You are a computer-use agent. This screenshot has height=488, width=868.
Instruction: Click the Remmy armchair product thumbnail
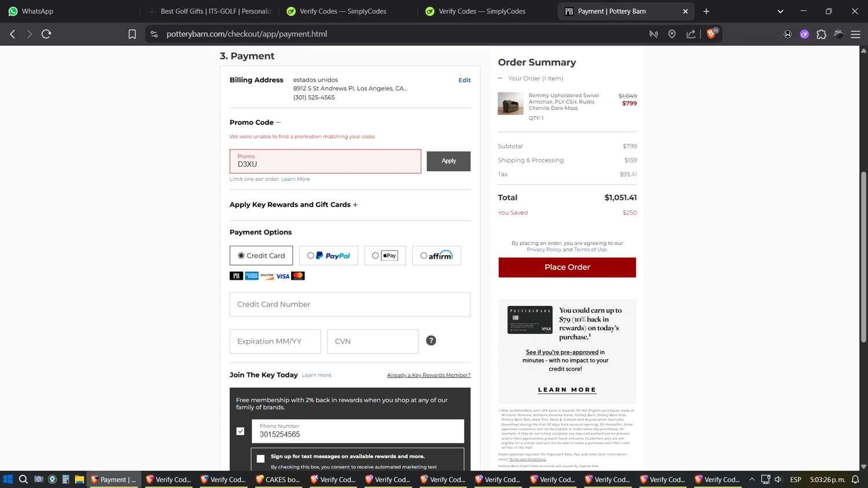510,103
